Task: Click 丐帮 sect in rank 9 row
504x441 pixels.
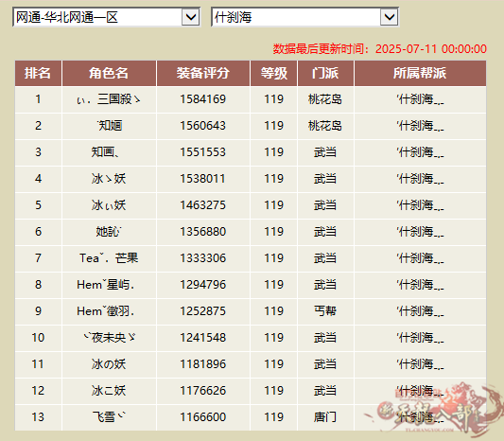Action: coord(325,311)
